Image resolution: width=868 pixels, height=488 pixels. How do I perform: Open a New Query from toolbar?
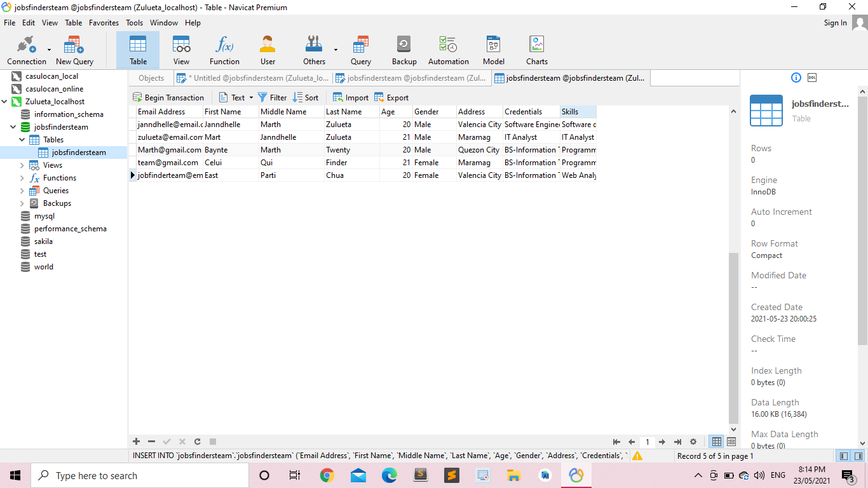[x=74, y=50]
